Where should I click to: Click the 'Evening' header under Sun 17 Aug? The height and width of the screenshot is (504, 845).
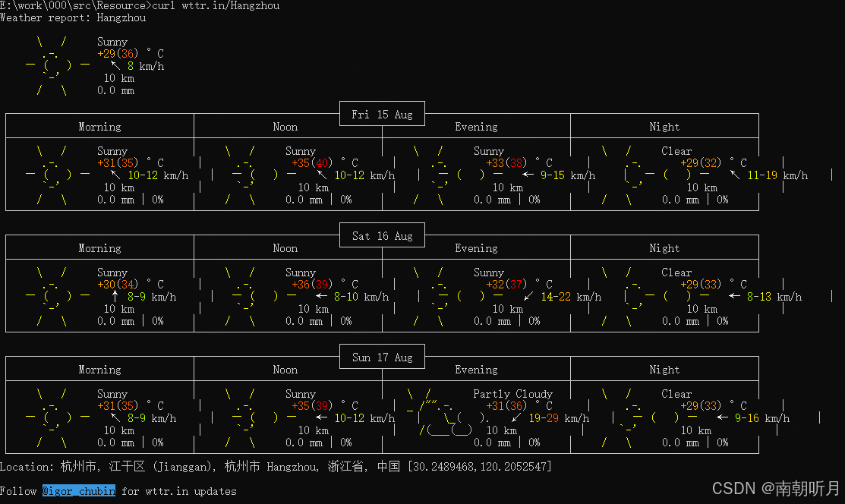476,370
